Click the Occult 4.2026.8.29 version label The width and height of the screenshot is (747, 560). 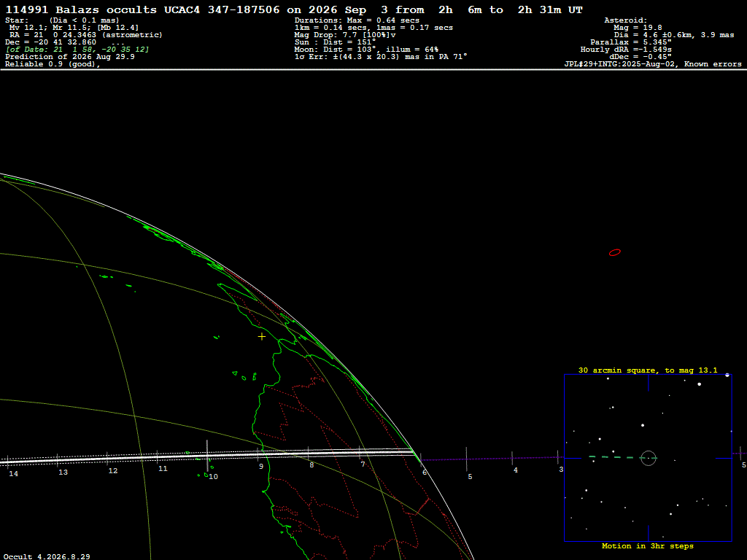pyautogui.click(x=47, y=556)
